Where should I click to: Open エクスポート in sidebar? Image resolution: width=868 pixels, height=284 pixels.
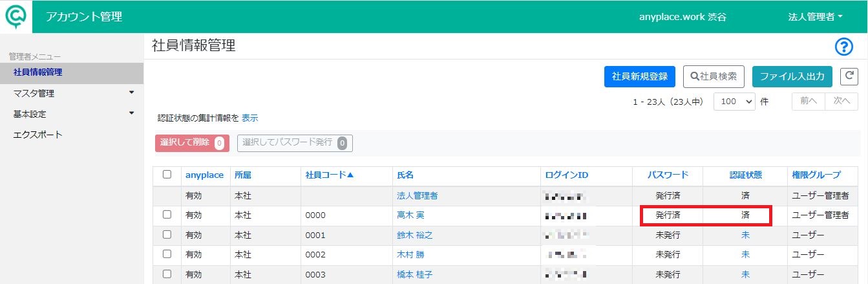tap(71, 135)
